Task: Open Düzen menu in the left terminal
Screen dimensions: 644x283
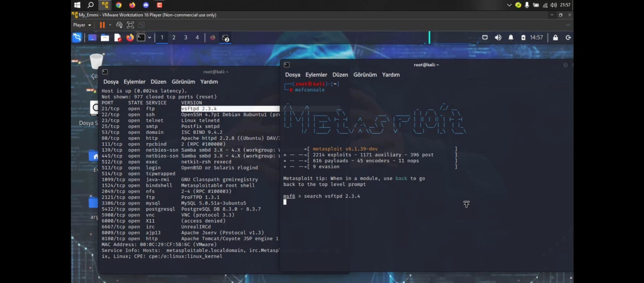Action: 159,82
